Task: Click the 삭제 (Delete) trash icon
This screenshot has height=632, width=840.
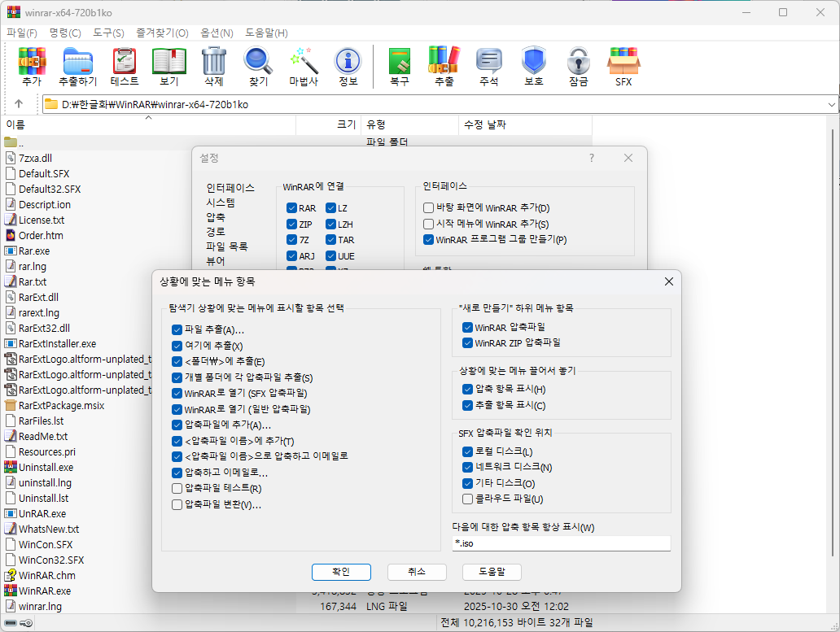Action: pyautogui.click(x=214, y=67)
